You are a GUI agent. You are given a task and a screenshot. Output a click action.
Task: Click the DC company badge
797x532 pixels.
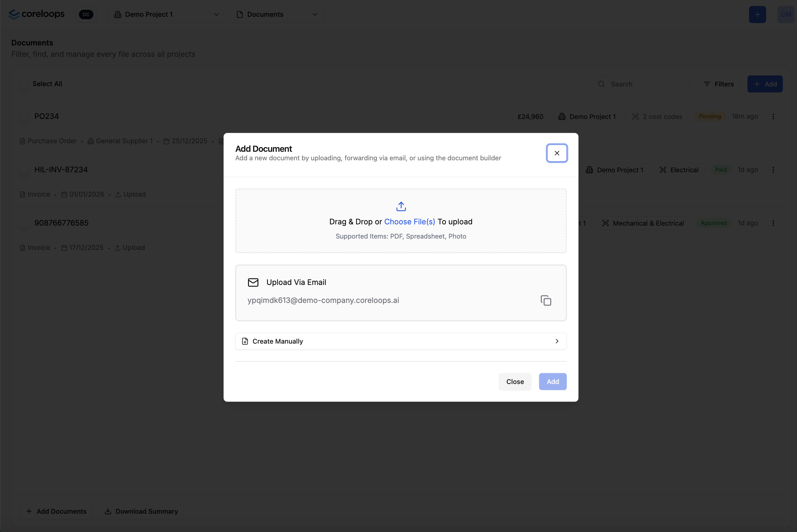(x=86, y=15)
